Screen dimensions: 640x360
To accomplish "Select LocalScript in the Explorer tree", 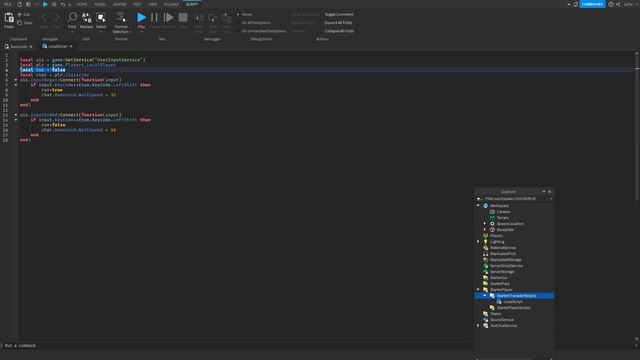I will pyautogui.click(x=513, y=302).
